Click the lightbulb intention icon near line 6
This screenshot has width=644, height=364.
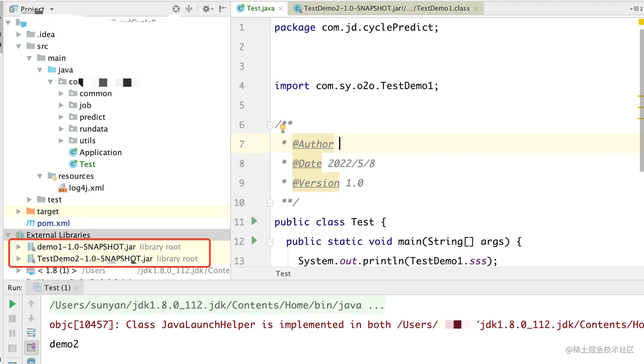coord(282,128)
